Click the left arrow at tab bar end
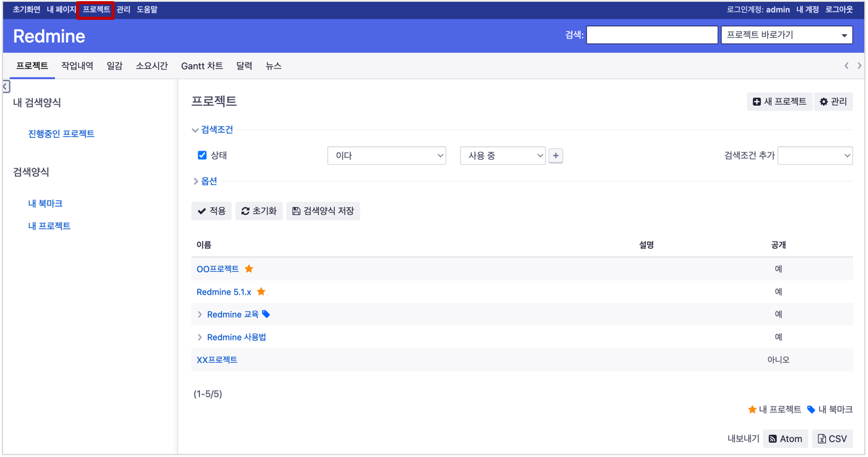868x457 pixels. [846, 66]
